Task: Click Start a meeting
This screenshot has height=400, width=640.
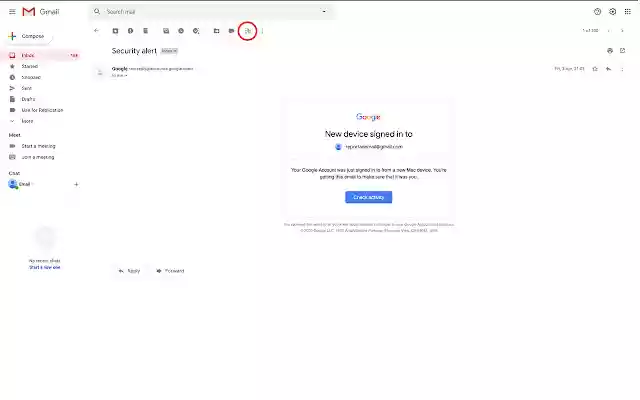Action: 38,146
